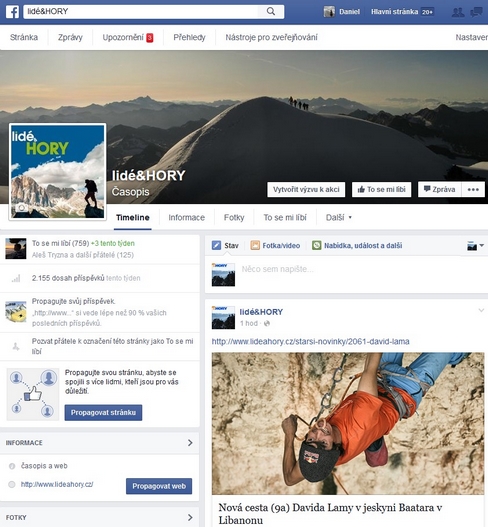Click the search magnifier icon

click(271, 11)
